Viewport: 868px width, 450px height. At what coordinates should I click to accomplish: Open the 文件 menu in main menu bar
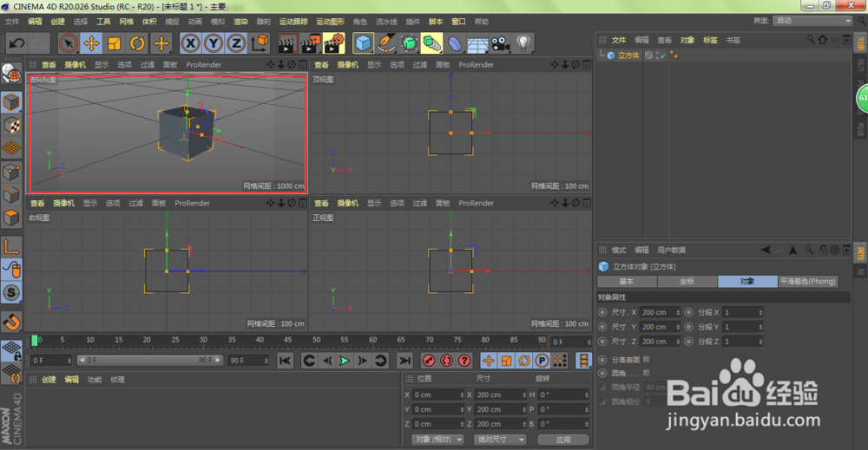pos(12,22)
